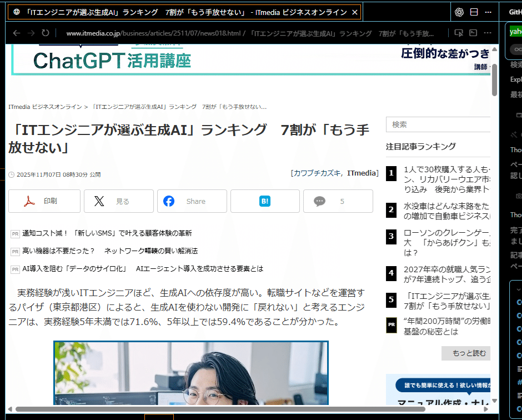Click the 印刷 print button
522x420 pixels.
pyautogui.click(x=44, y=201)
